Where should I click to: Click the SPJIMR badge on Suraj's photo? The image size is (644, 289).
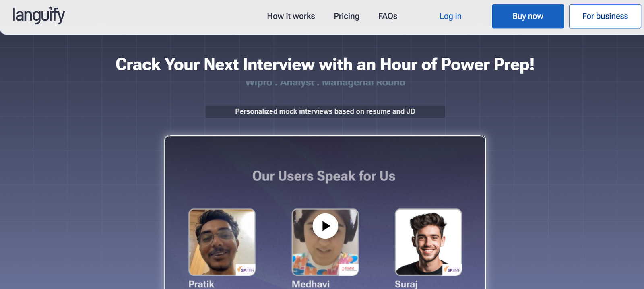452,270
